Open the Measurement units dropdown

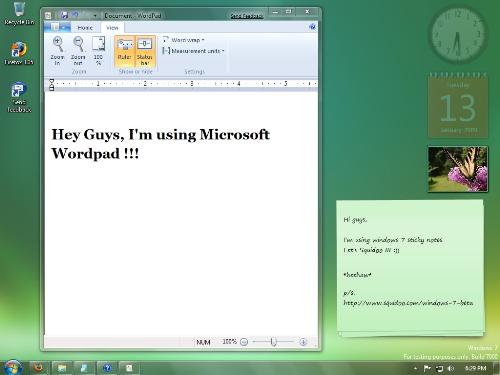(x=194, y=51)
